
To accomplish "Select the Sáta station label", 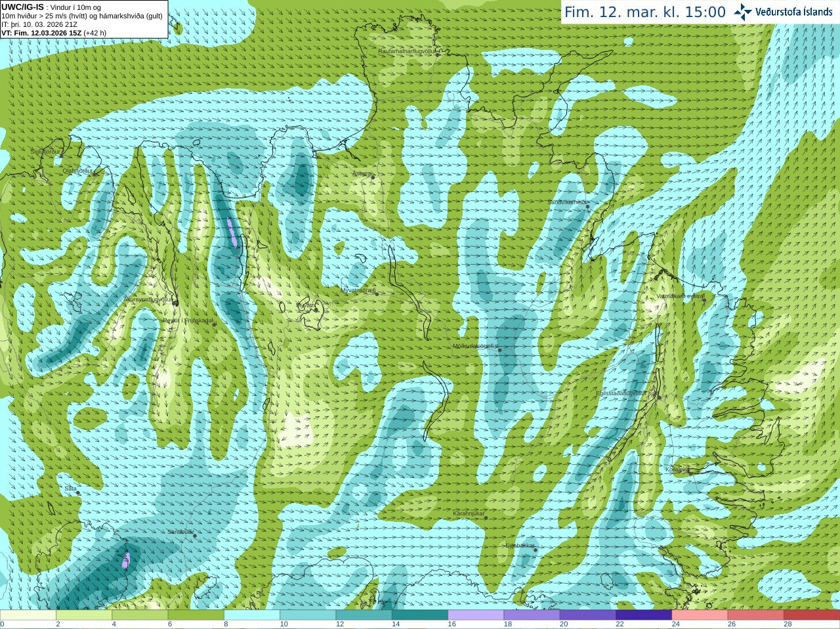I will click(x=70, y=488).
